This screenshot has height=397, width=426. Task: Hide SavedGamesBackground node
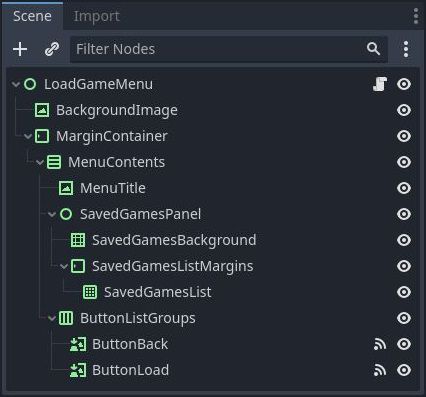click(404, 240)
